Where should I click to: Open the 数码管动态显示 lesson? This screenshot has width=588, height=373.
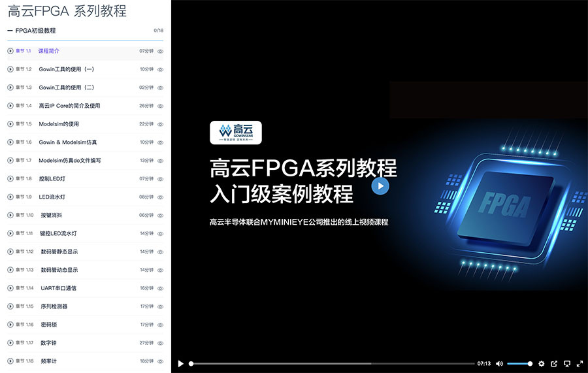pyautogui.click(x=59, y=270)
